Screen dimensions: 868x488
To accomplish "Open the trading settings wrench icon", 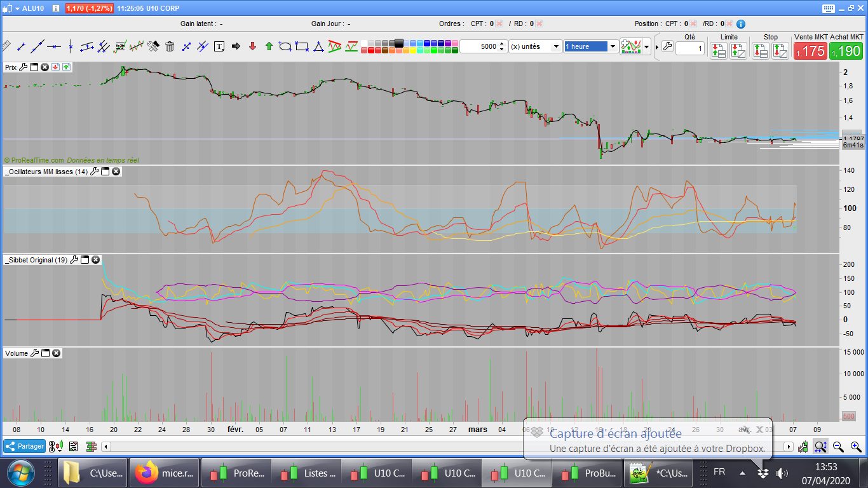I will (x=667, y=46).
